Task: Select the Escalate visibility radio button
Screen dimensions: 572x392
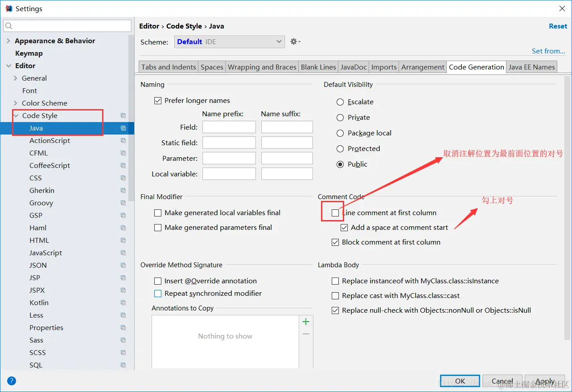Action: (x=340, y=102)
